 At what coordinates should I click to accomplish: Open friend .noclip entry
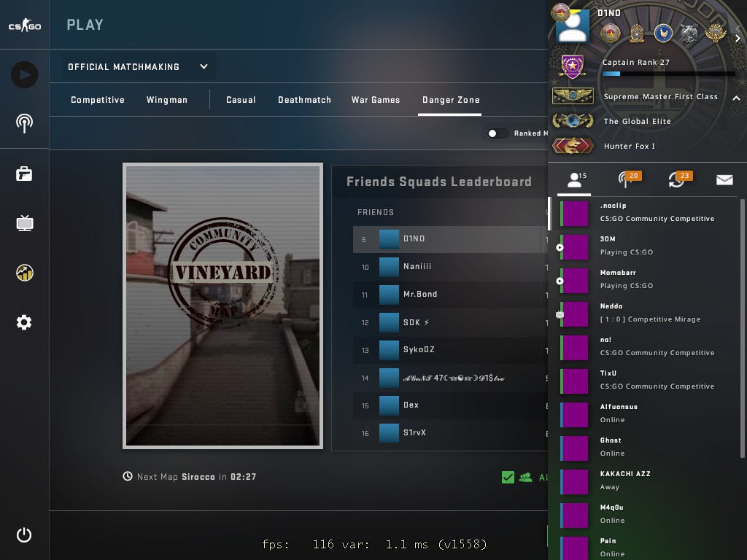(x=644, y=212)
